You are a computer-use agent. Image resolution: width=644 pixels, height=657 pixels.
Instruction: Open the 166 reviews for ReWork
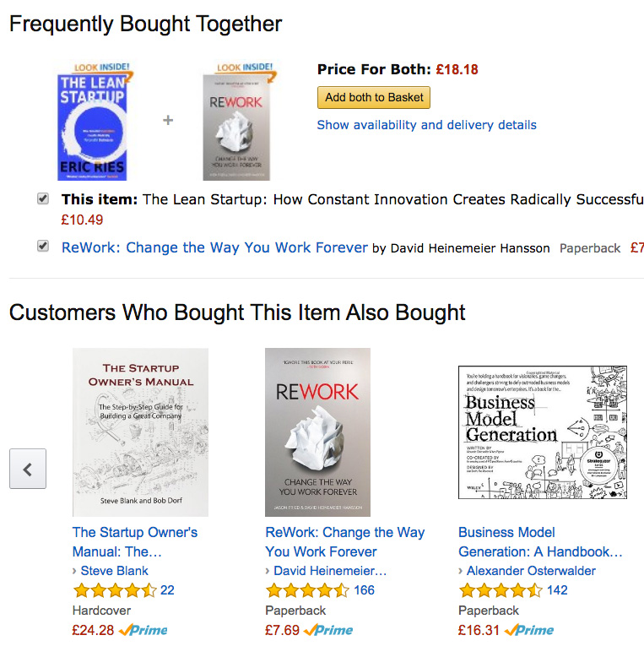click(365, 590)
